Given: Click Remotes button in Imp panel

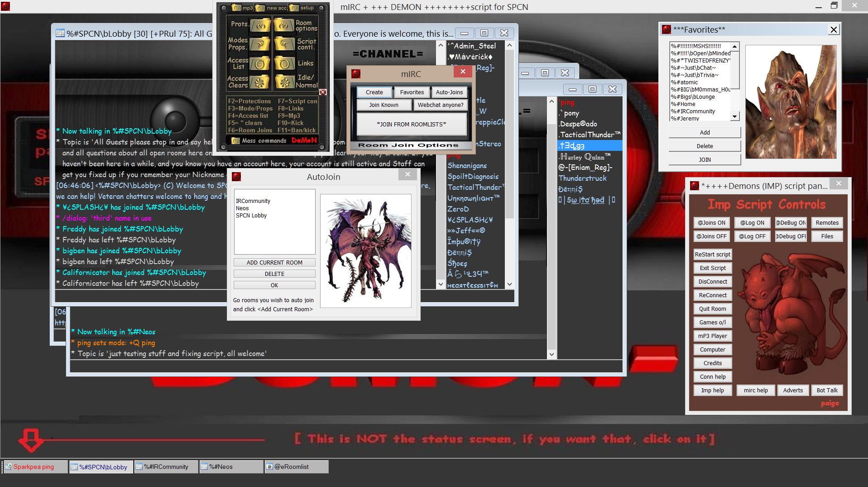Looking at the screenshot, I should pyautogui.click(x=827, y=222).
